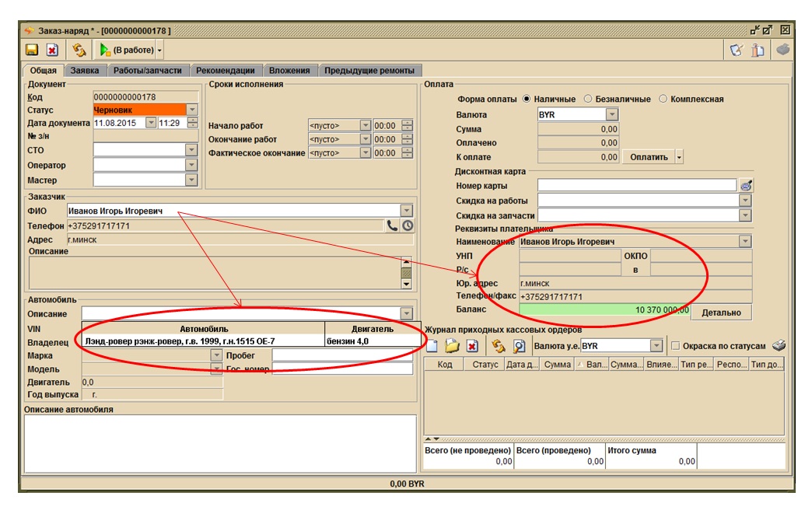Click the clipboard icon in the top-right toolbar
This screenshot has height=517, width=812.
[758, 50]
